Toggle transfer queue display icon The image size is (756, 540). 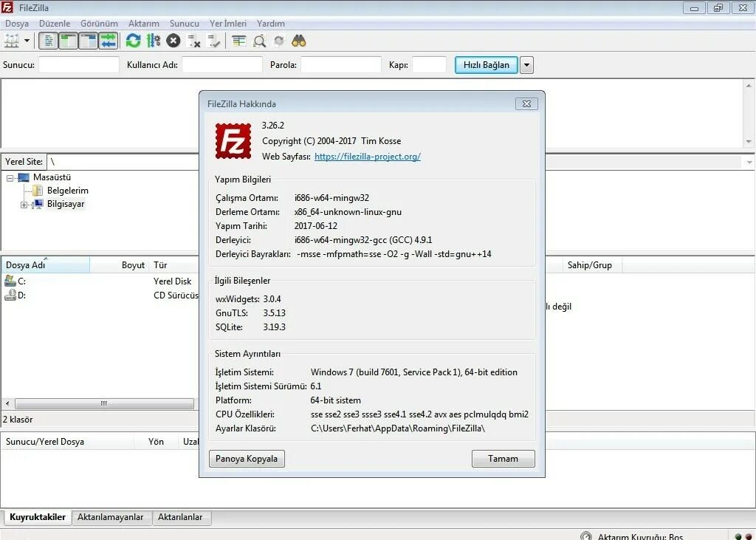(x=109, y=41)
